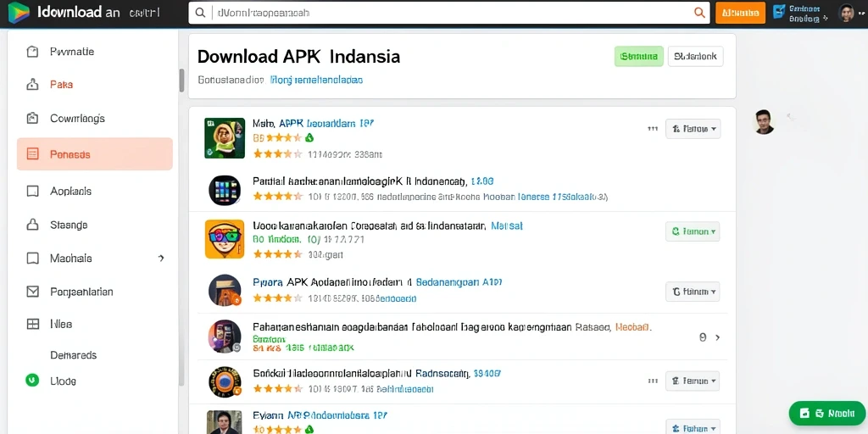The image size is (868, 434).
Task: Open three-dot menu on Malo APK row
Action: [653, 129]
